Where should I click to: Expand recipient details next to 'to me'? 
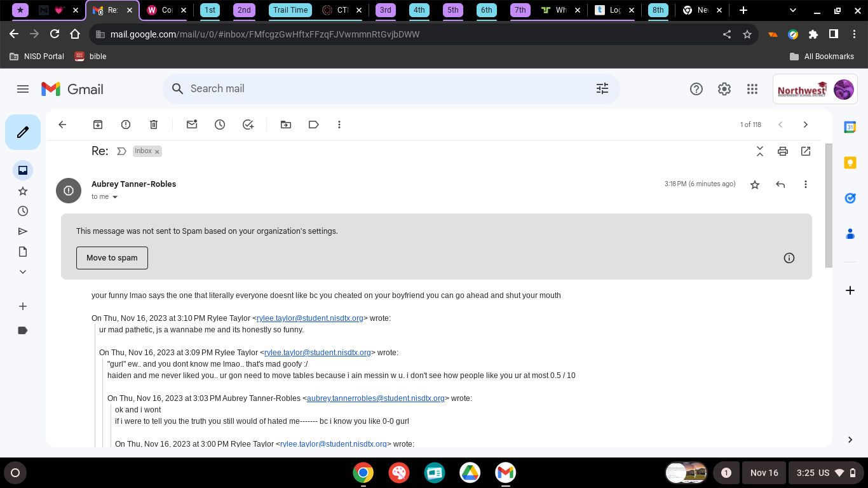coord(115,197)
